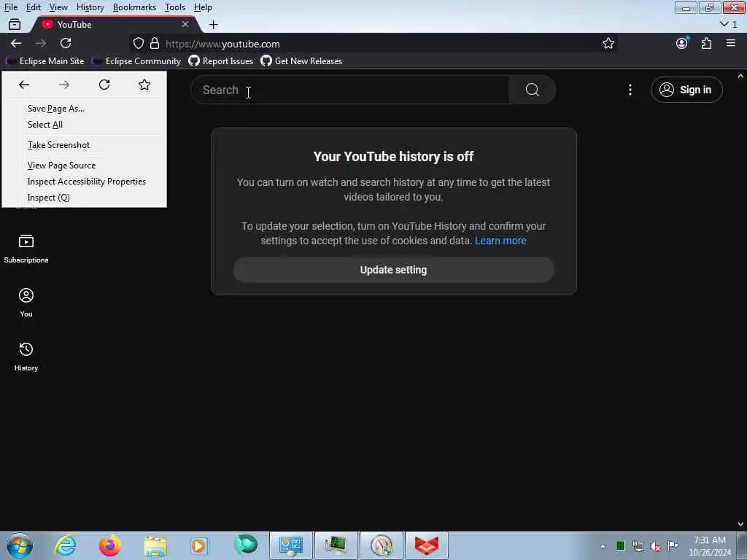Click the context menu Forward arrow
Screen dimensions: 747x560
[x=64, y=85]
